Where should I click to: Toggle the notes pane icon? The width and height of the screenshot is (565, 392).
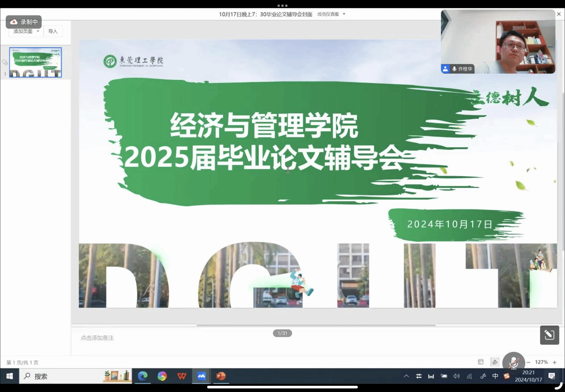point(494,362)
